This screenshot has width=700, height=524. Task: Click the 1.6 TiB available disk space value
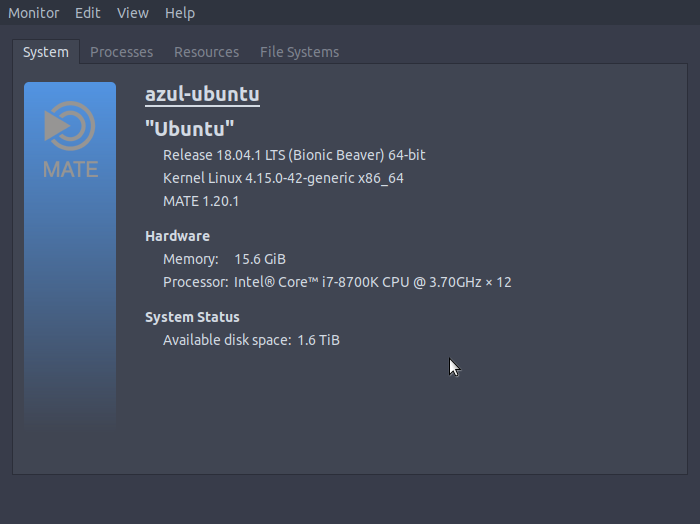pos(318,340)
